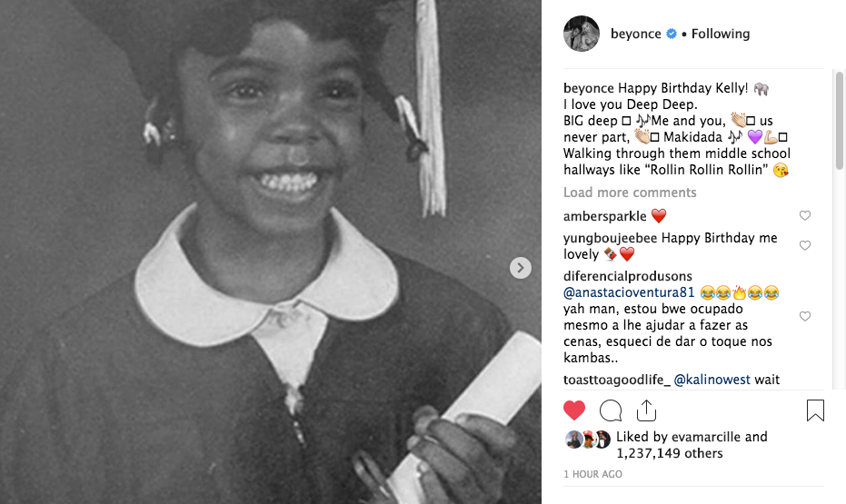Save post with the bookmark icon
Screen dimensions: 846x504
(x=815, y=410)
